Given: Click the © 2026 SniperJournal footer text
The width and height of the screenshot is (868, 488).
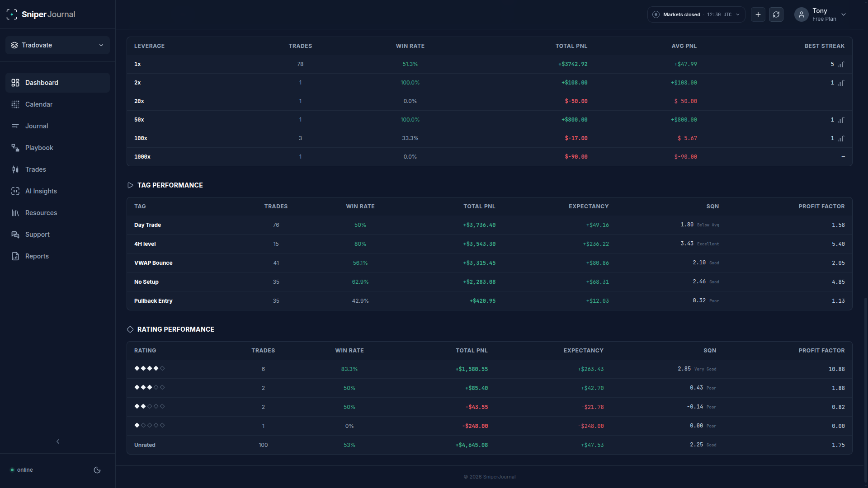Looking at the screenshot, I should (x=490, y=477).
